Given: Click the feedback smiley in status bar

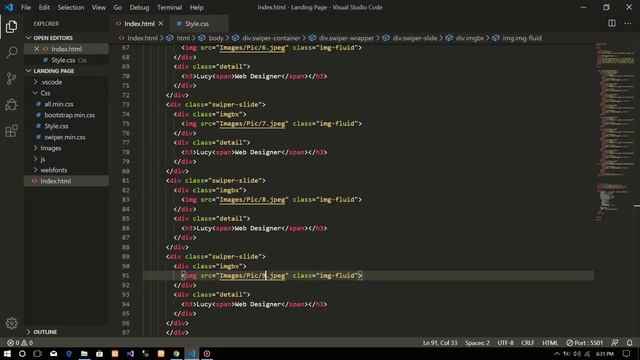Looking at the screenshot, I should (x=615, y=343).
